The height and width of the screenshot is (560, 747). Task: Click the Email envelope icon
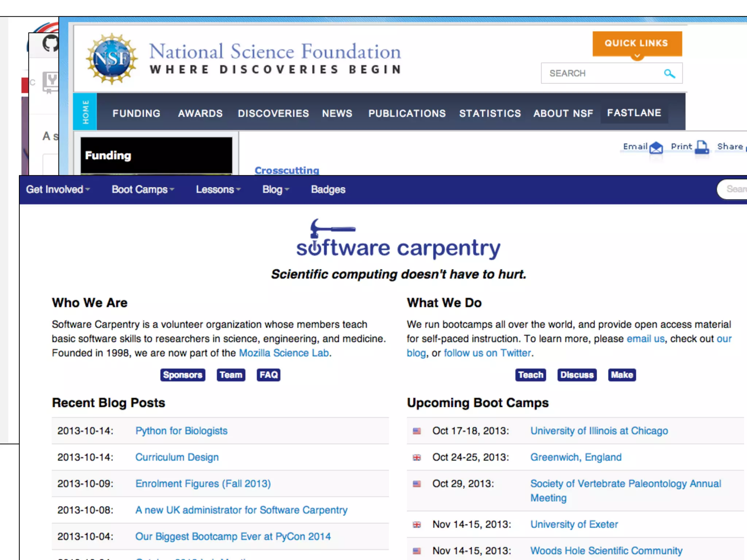[x=656, y=147]
